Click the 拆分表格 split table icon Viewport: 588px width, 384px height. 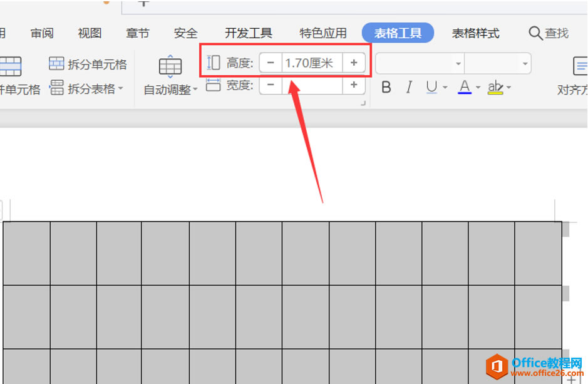coord(56,88)
